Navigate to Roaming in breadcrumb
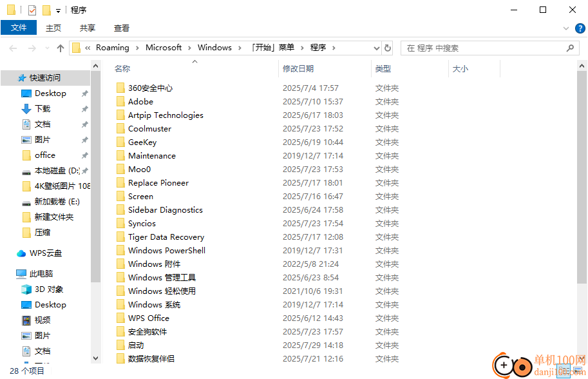Viewport: 588px width, 379px height. pos(113,48)
